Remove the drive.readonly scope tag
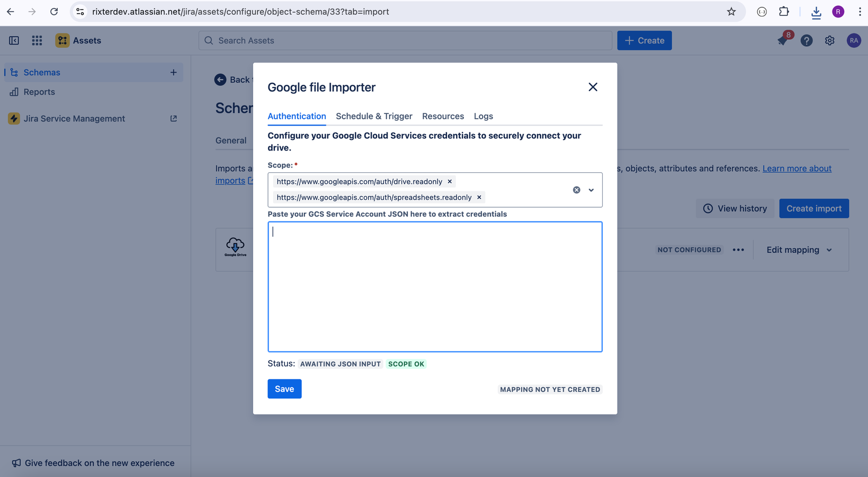Image resolution: width=868 pixels, height=477 pixels. [x=450, y=181]
